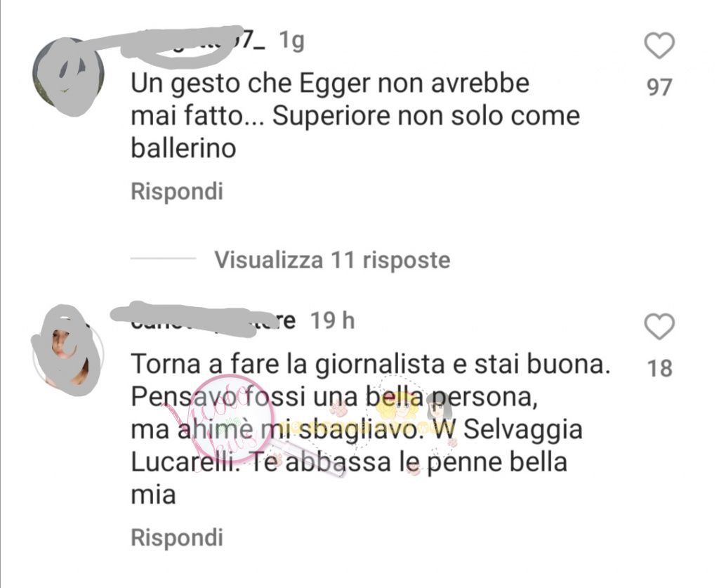Open the scribbled-out avatar of the first commenter
This screenshot has height=588, width=719.
[68, 76]
